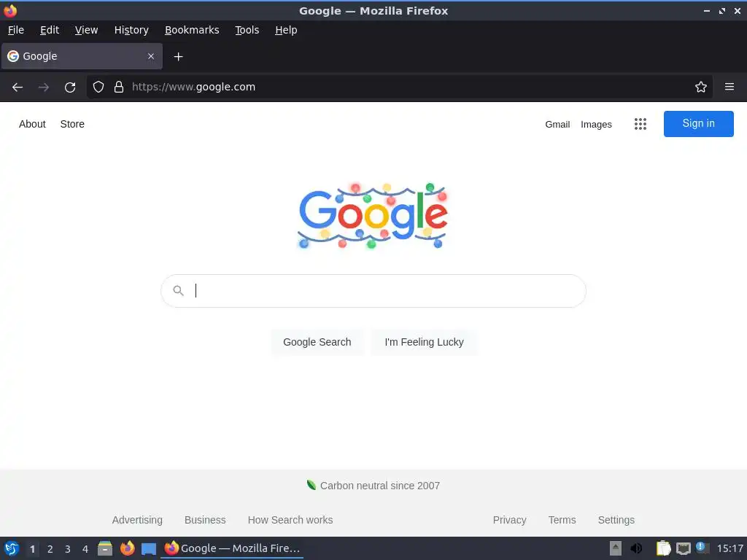Click the magnifier icon in search box
The image size is (747, 560).
(x=178, y=290)
